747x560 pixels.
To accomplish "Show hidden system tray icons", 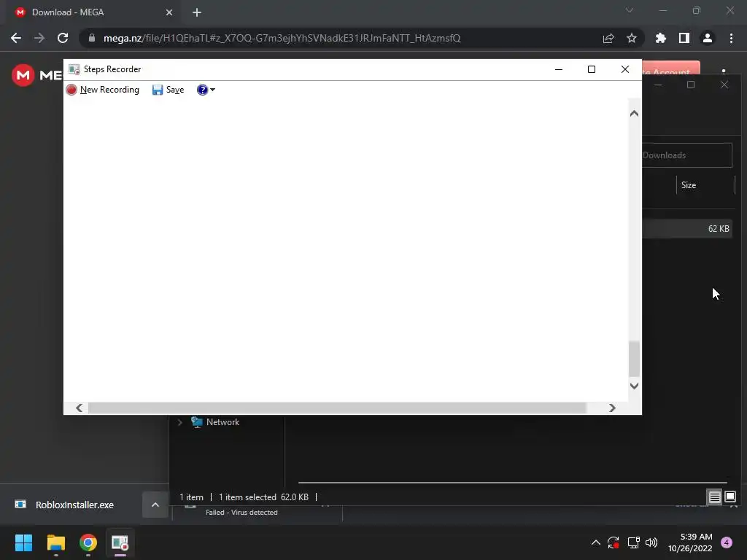I will coord(596,542).
